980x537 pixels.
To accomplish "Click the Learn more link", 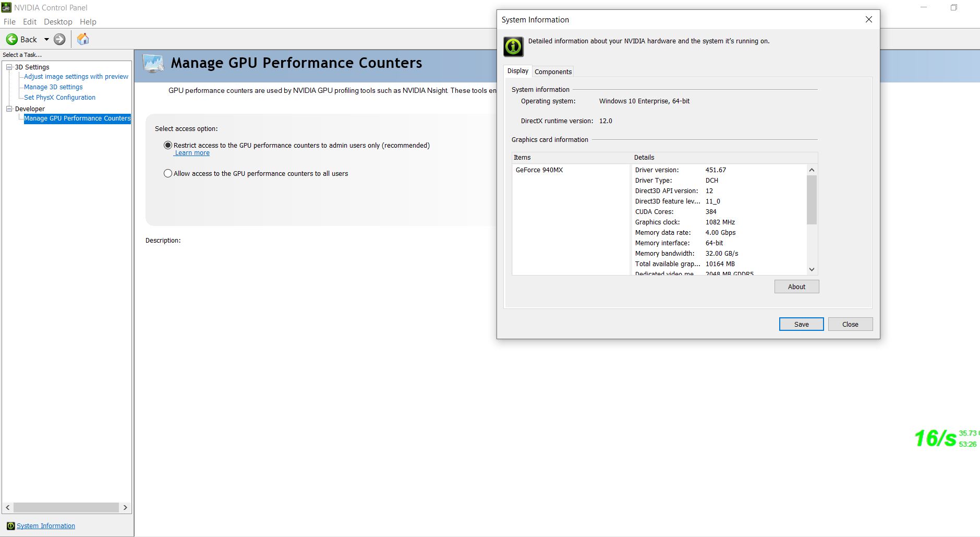I will pos(192,153).
